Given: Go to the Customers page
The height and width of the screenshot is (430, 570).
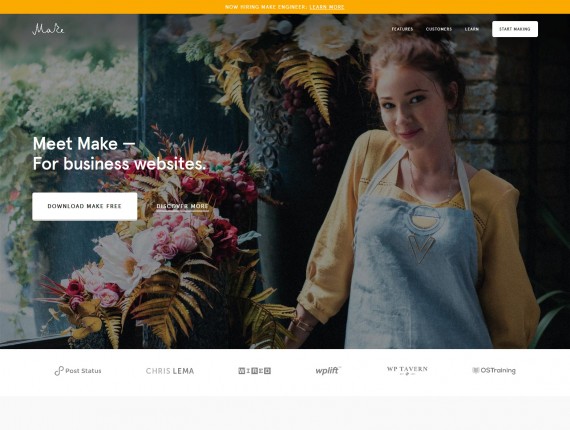Looking at the screenshot, I should click(439, 29).
